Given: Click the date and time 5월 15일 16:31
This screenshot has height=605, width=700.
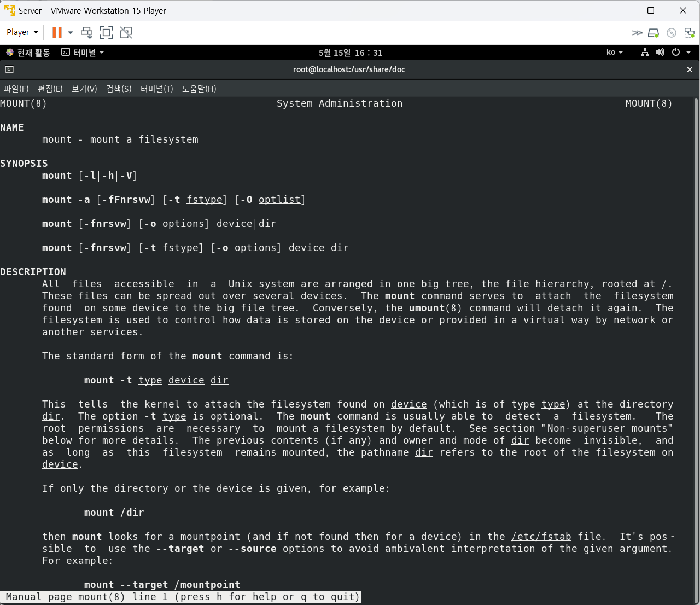Looking at the screenshot, I should click(351, 53).
